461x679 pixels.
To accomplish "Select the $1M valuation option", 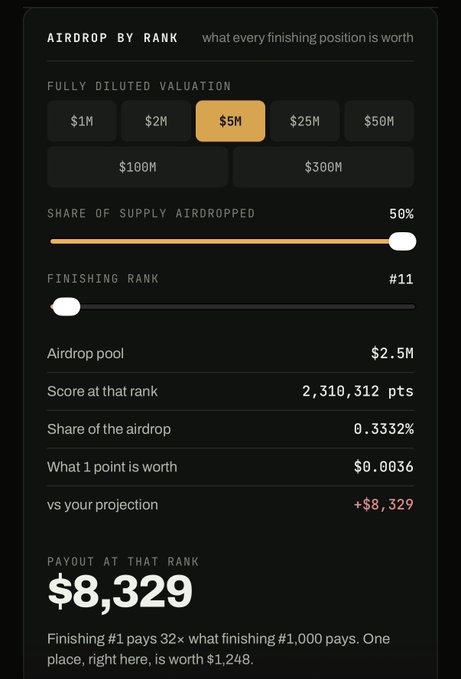I will (82, 121).
